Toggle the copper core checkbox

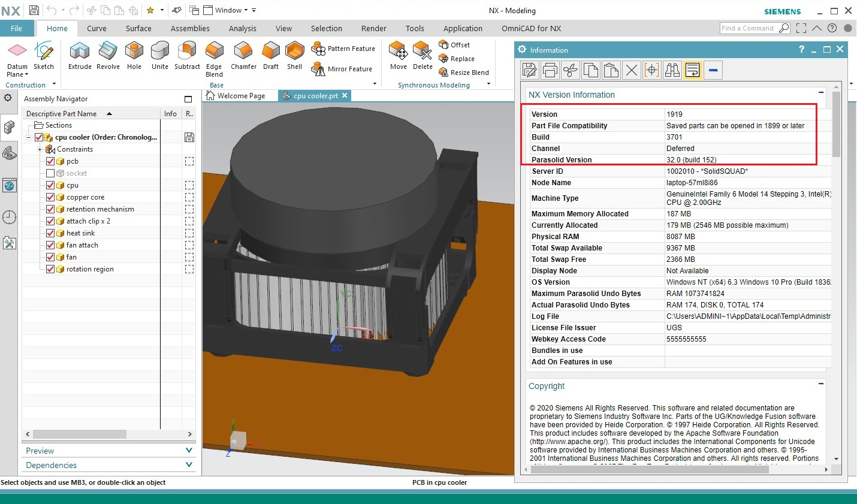(50, 197)
